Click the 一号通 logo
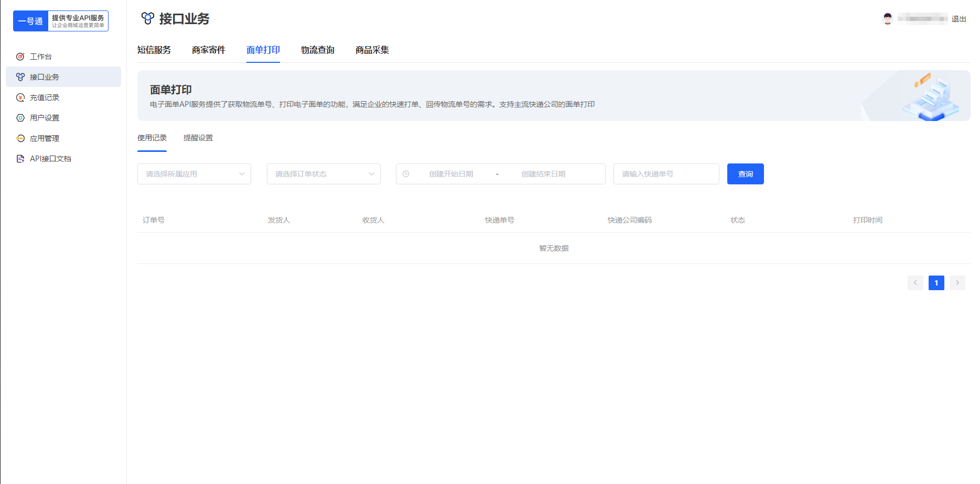Viewport: 980px width, 484px height. (x=61, y=21)
